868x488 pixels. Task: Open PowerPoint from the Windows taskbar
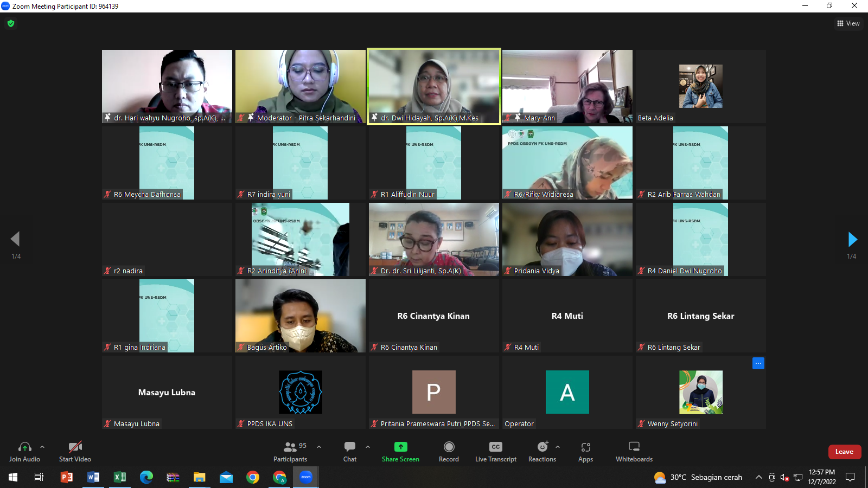(x=66, y=477)
